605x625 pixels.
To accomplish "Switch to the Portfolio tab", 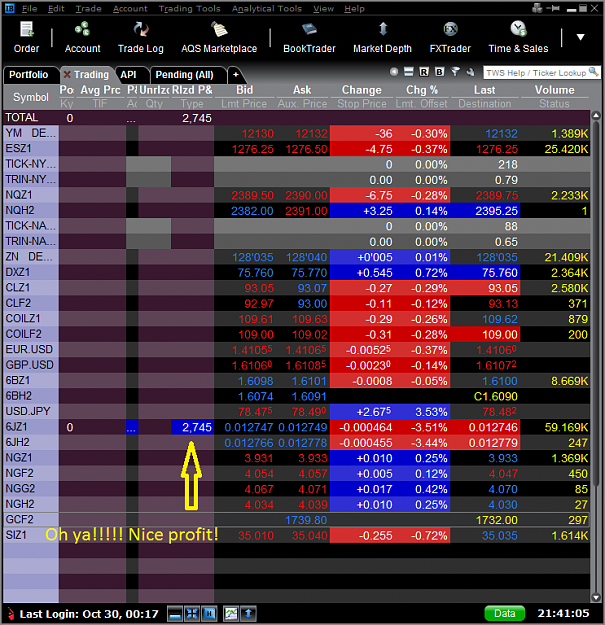I will point(29,75).
